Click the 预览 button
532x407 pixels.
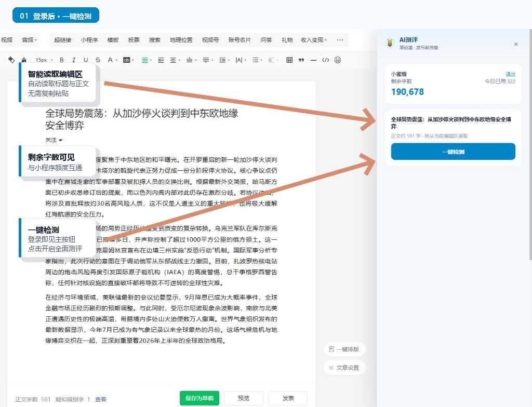244,398
